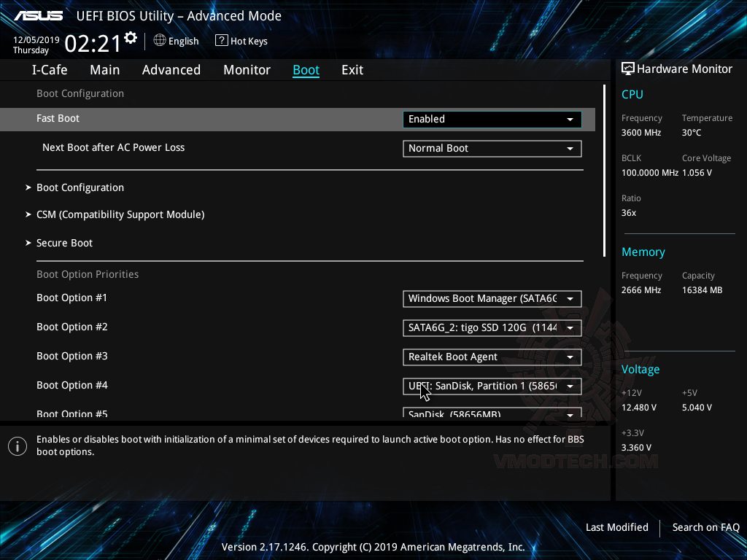Switch to the Advanced tab

coord(171,69)
